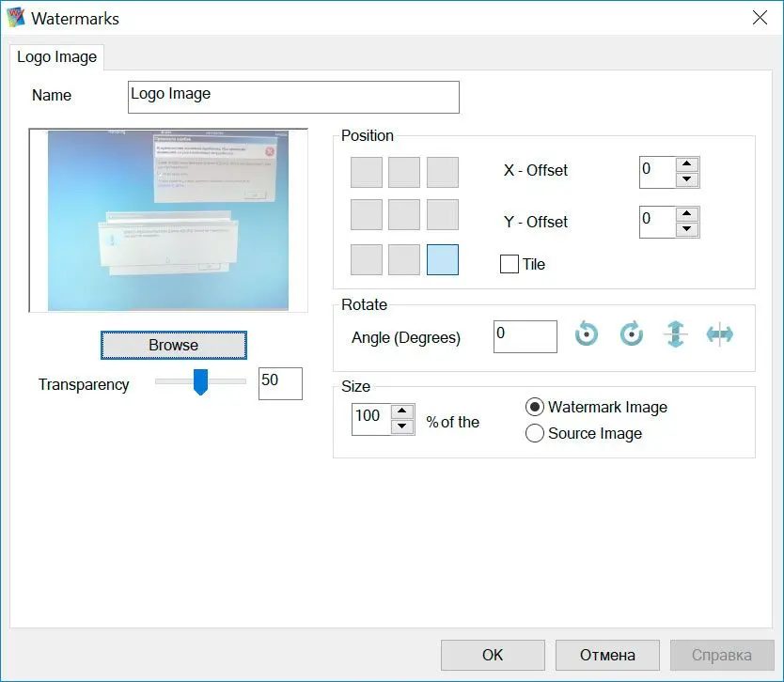
Task: Click the Browse button
Action: coord(174,345)
